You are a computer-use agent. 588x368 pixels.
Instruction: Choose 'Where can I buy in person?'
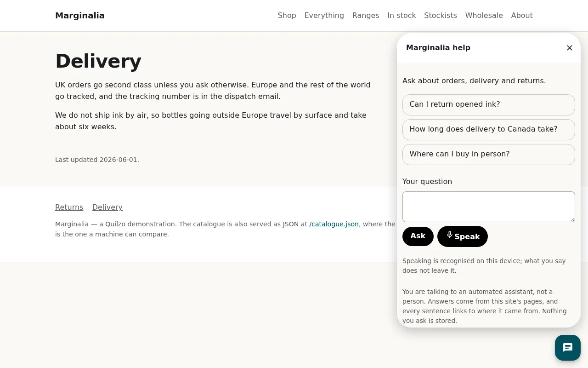click(489, 155)
